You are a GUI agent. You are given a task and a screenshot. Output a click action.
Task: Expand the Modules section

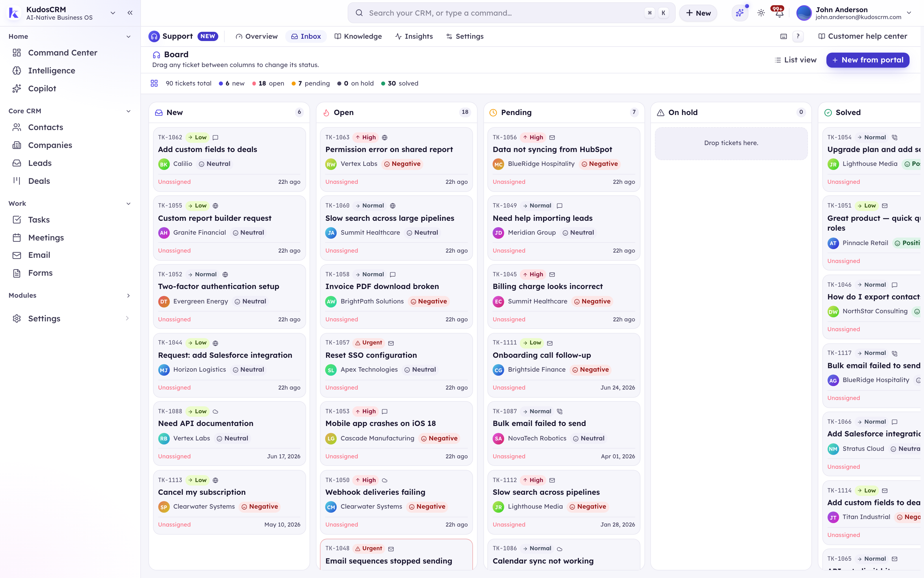pos(128,295)
